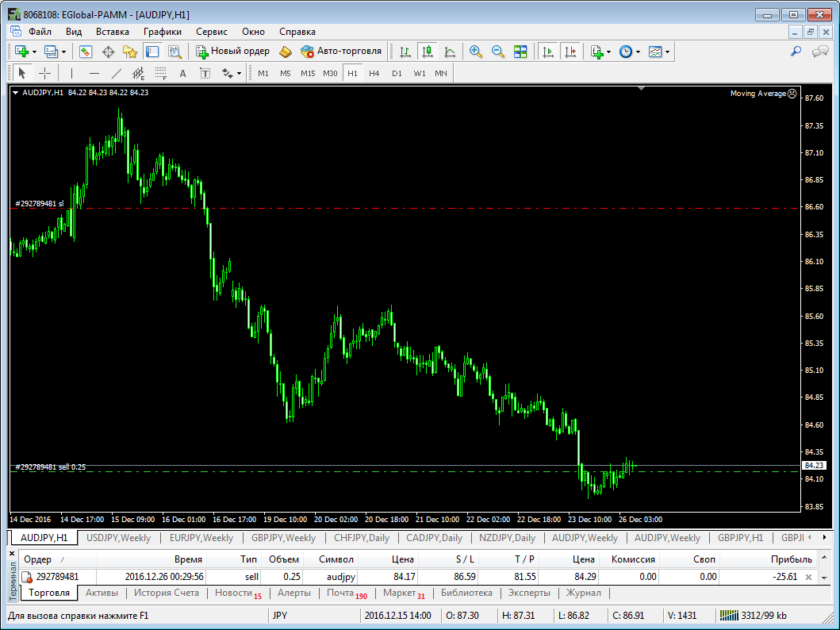Click the Market Watch toolbar icon

click(x=85, y=52)
